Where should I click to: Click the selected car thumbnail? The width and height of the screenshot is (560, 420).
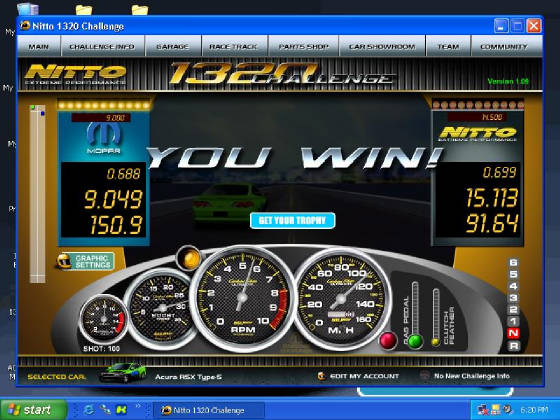click(123, 372)
